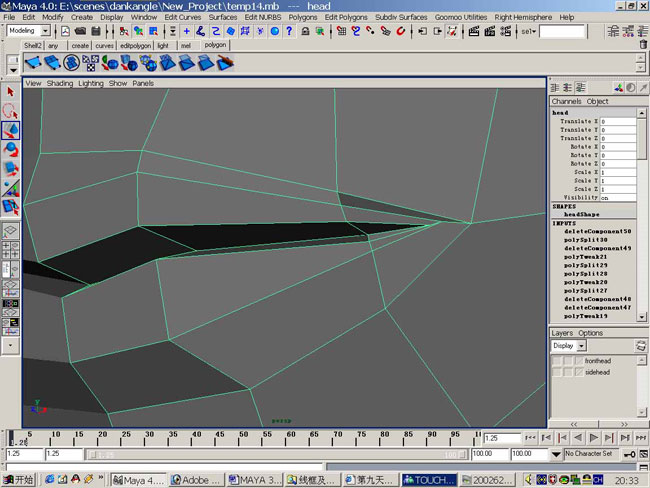Open the Channels menu in Channel Box
This screenshot has width=650, height=488.
coord(566,101)
